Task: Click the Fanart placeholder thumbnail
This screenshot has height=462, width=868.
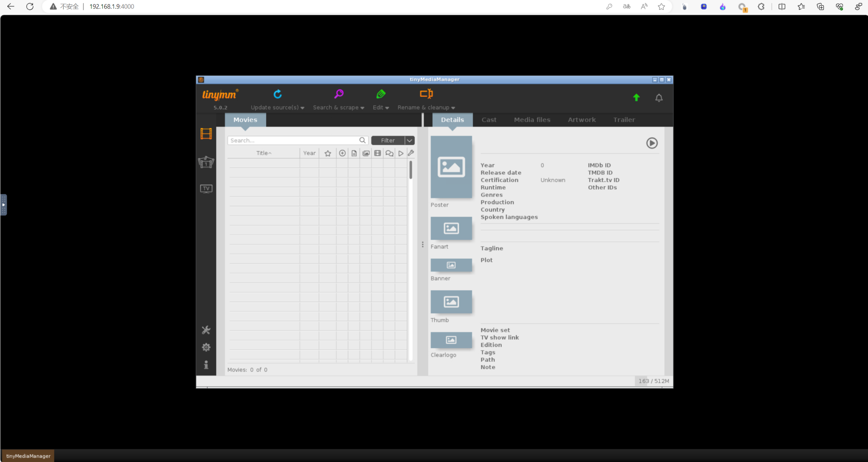Action: (x=451, y=229)
